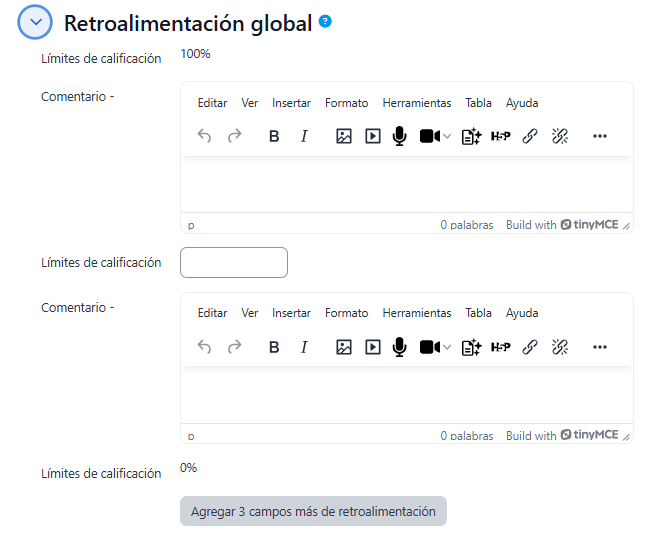Viewport: 650px width, 535px height.
Task: Click Agregar 3 campos más de retroalimentación
Action: pos(313,511)
